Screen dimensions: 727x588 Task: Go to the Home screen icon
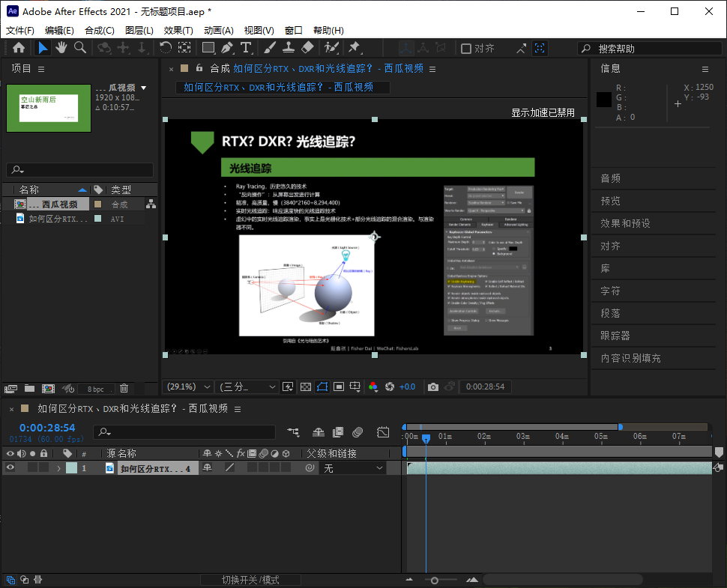(19, 48)
